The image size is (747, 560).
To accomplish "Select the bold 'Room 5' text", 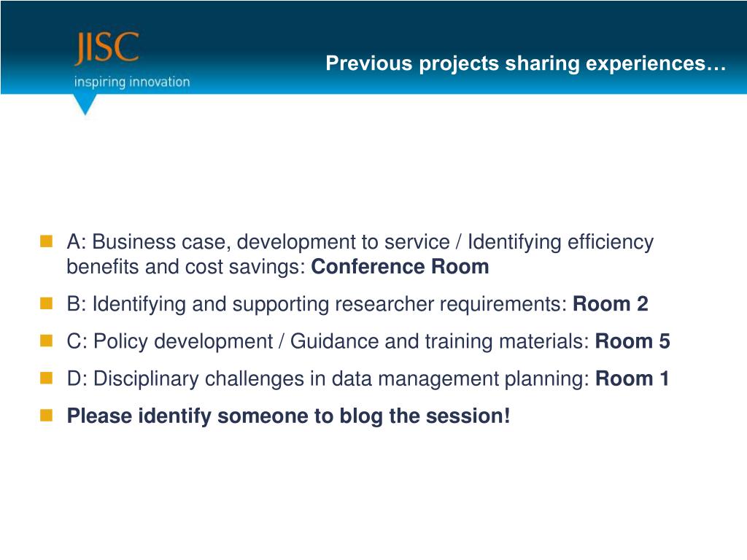I will [x=632, y=341].
